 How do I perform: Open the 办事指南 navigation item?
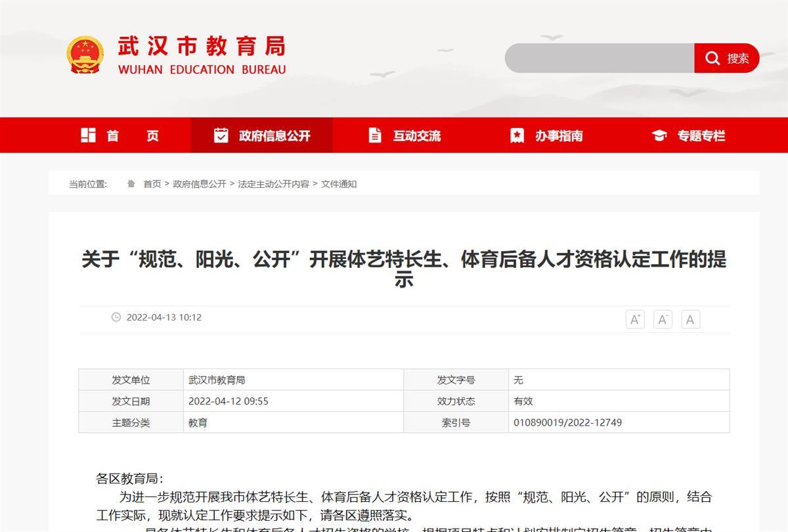pos(546,135)
